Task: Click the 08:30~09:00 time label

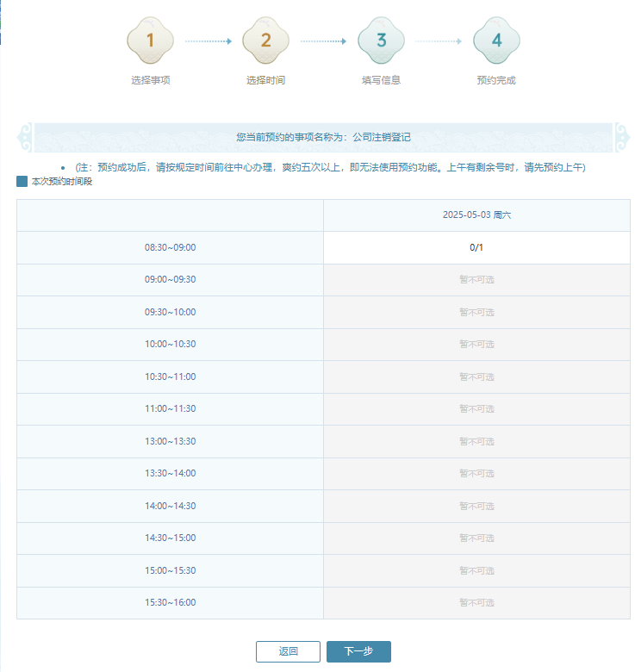Action: click(x=170, y=247)
